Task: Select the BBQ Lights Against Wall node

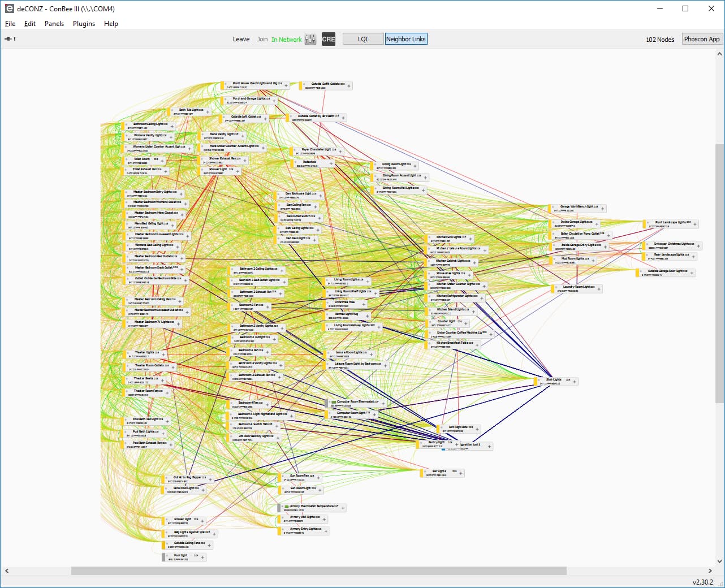Action: coord(189,534)
